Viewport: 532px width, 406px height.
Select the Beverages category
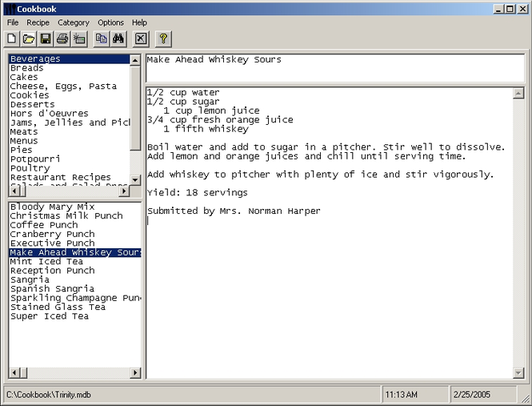[x=70, y=58]
